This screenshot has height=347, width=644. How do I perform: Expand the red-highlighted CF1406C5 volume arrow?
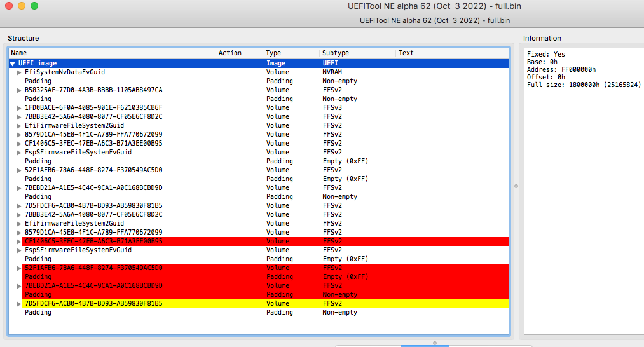click(x=18, y=242)
